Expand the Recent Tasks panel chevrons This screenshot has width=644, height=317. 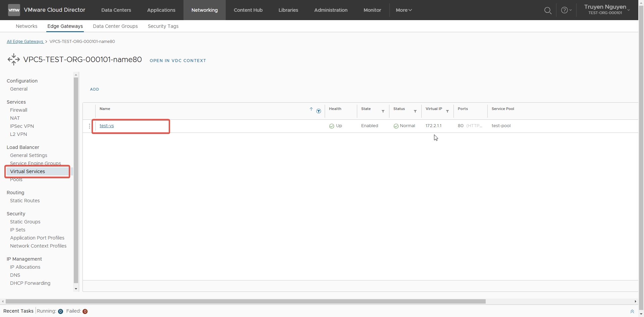[632, 311]
